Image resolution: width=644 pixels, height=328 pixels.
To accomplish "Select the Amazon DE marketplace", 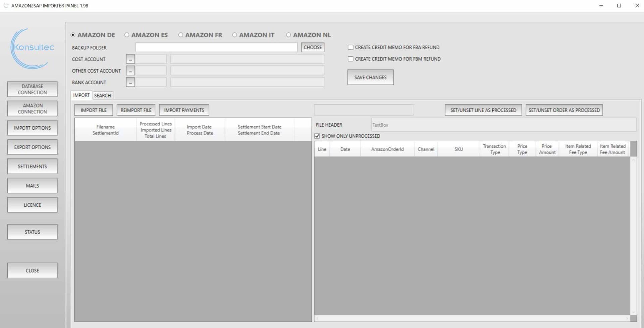I will [73, 35].
